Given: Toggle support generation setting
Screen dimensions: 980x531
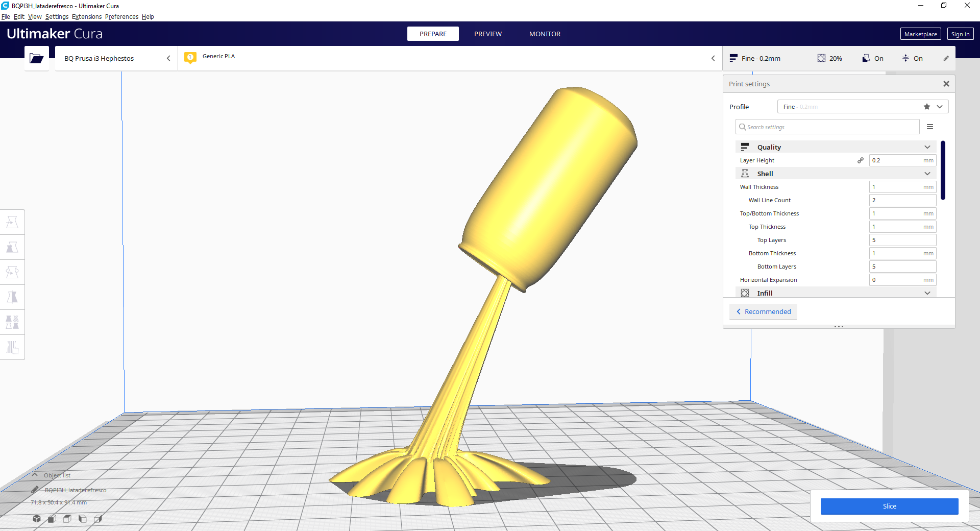Looking at the screenshot, I should [873, 58].
